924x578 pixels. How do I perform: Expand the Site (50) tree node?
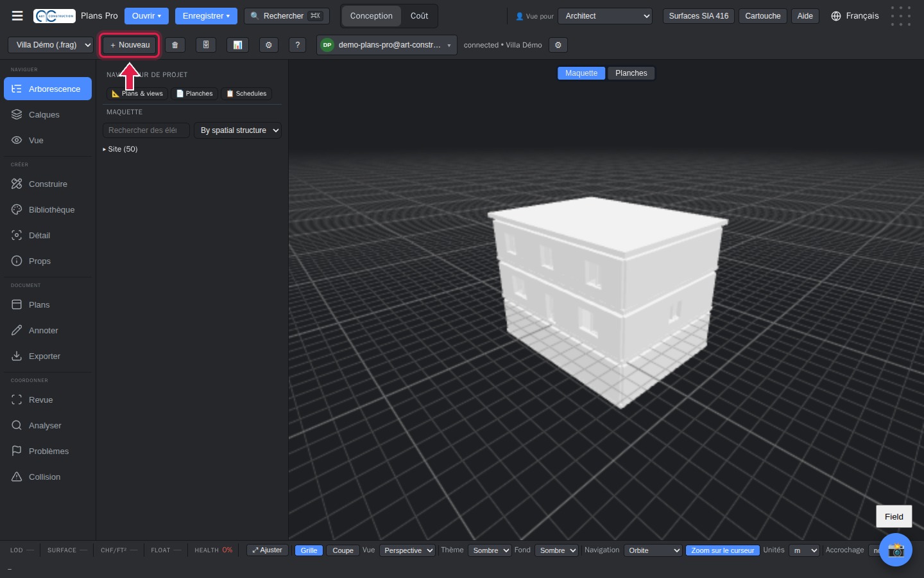tap(120, 149)
